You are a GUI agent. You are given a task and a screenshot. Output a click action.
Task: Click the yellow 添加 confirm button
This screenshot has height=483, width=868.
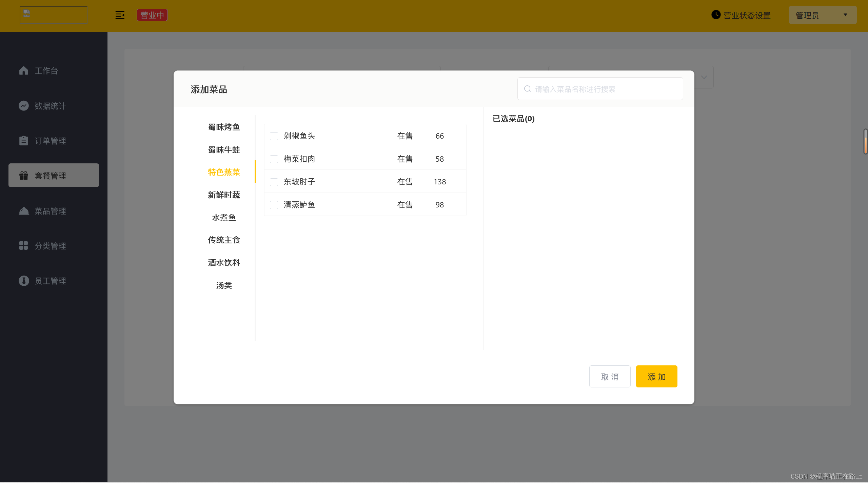656,376
